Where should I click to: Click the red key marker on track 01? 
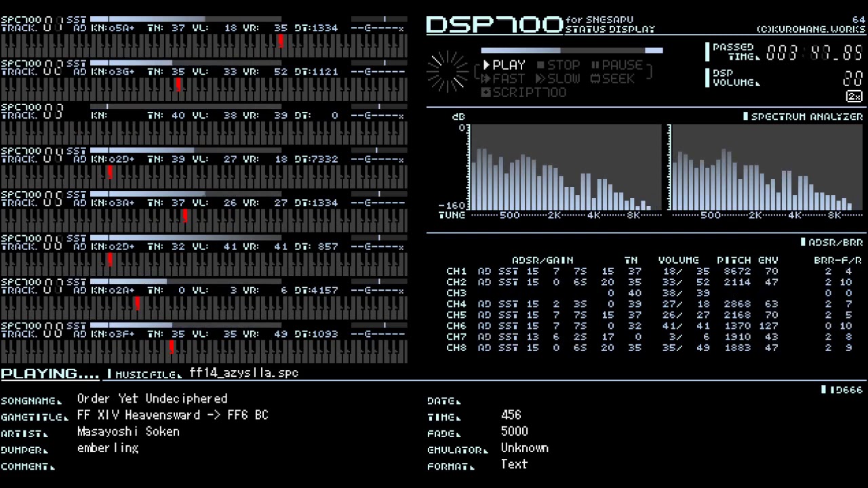(281, 41)
